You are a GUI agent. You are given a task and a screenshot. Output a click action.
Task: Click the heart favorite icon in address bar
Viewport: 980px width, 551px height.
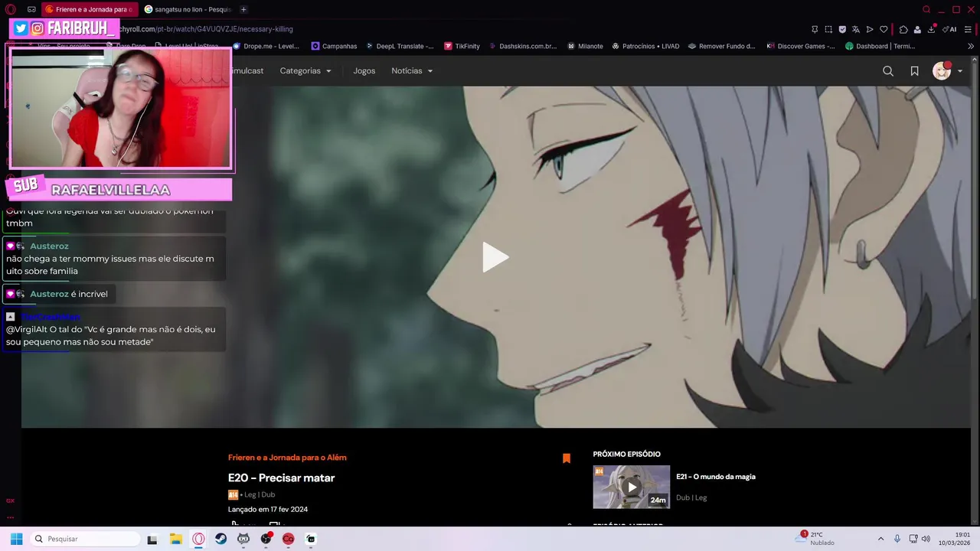pyautogui.click(x=884, y=29)
